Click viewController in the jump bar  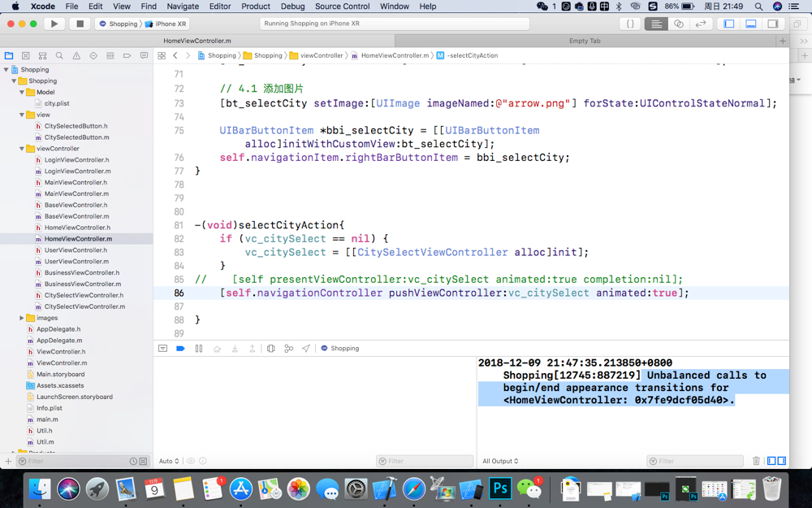coord(316,55)
